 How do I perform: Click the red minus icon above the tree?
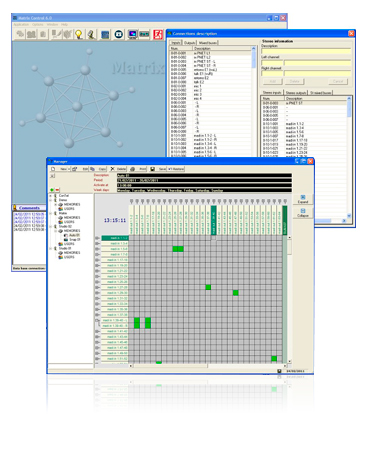(x=57, y=190)
